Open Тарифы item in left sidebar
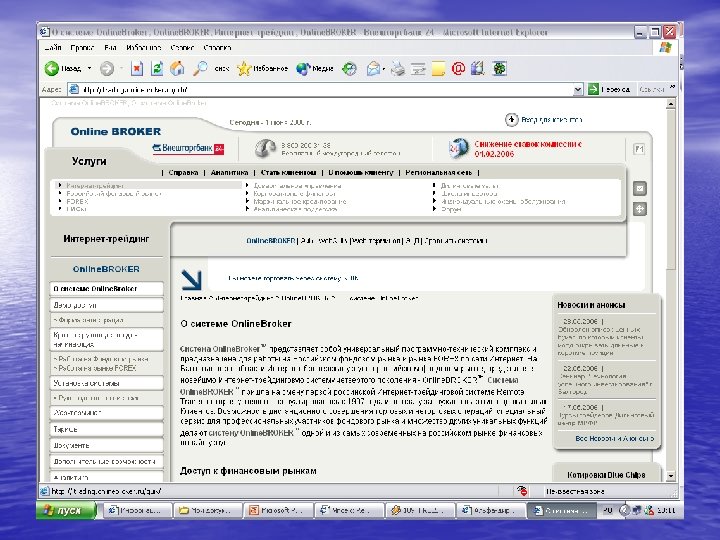The image size is (720, 540). 107,429
